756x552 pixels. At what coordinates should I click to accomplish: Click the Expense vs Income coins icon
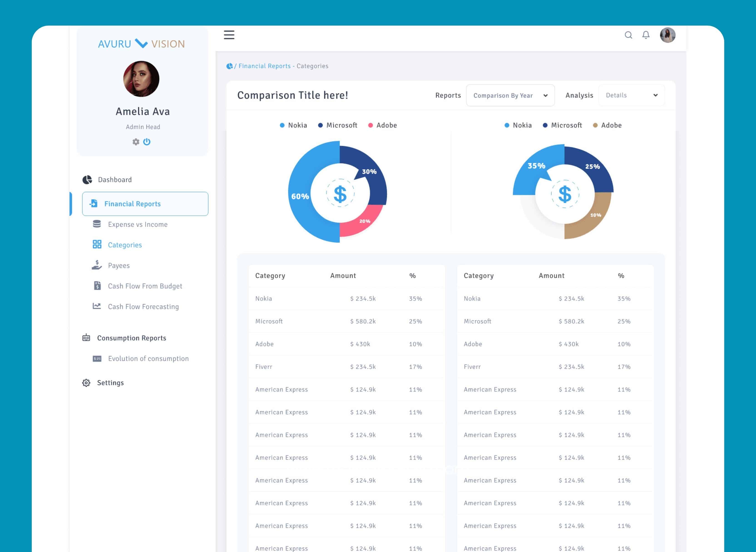point(97,224)
